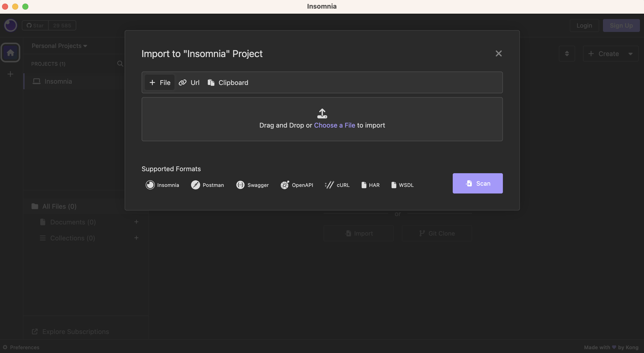The height and width of the screenshot is (353, 644).
Task: Click the projects search magnifier icon
Action: coord(120,64)
